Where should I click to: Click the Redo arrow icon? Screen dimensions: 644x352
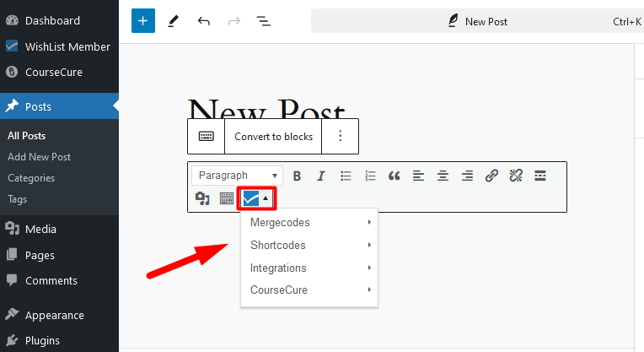click(234, 21)
